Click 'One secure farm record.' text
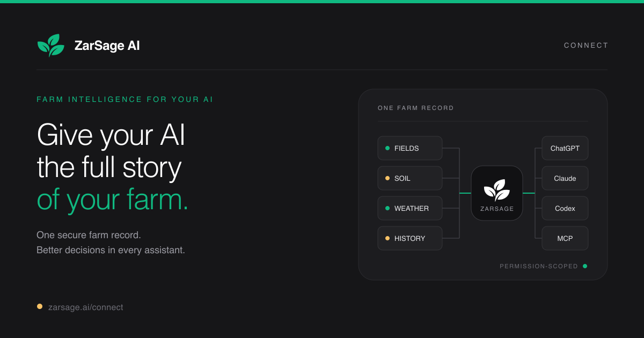This screenshot has height=338, width=644. coord(89,235)
